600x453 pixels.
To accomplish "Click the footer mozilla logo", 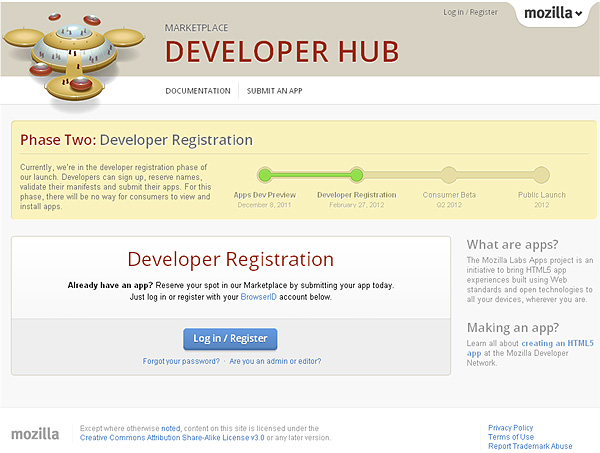I will pyautogui.click(x=35, y=434).
